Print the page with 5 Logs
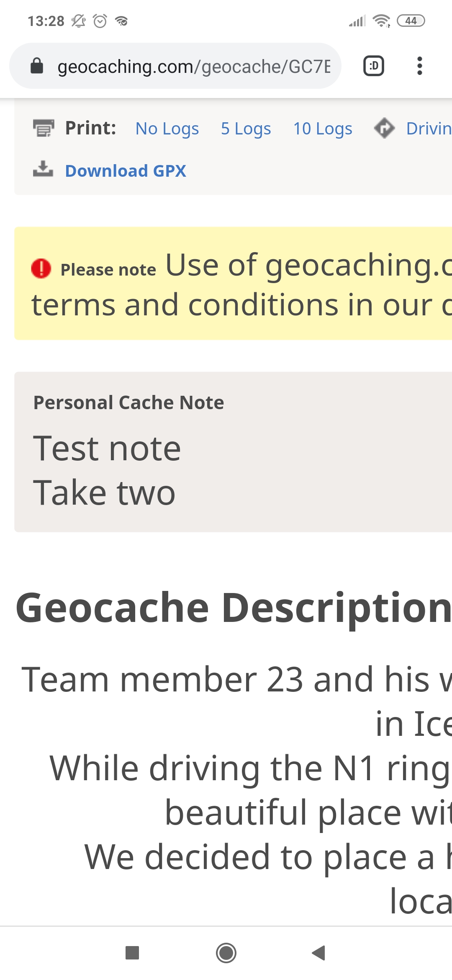 tap(246, 129)
